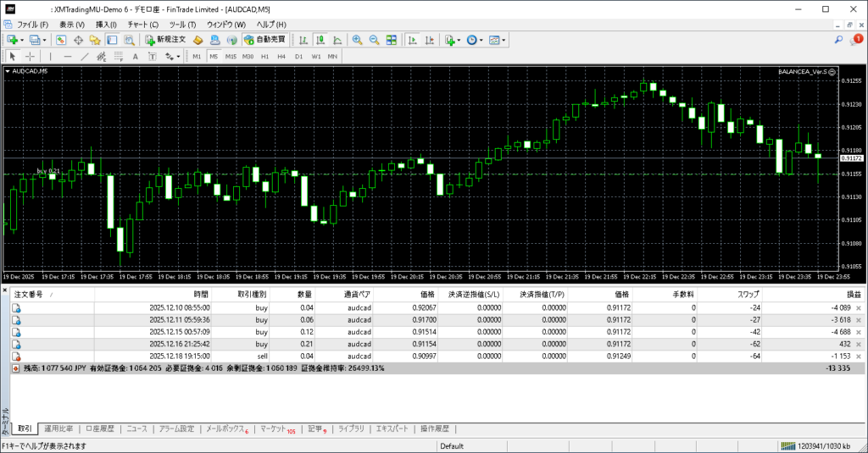
Task: Select the line chart display icon
Action: pyautogui.click(x=337, y=40)
